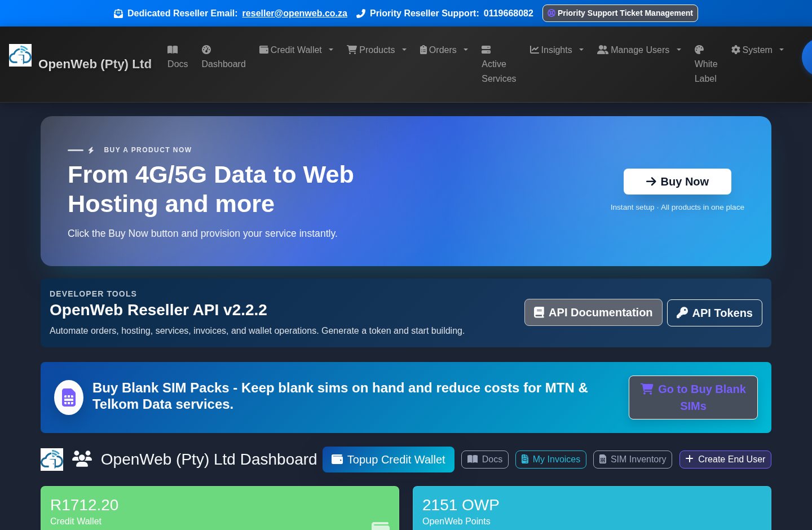Click the Orders clipboard icon
812x530 pixels.
click(x=423, y=50)
